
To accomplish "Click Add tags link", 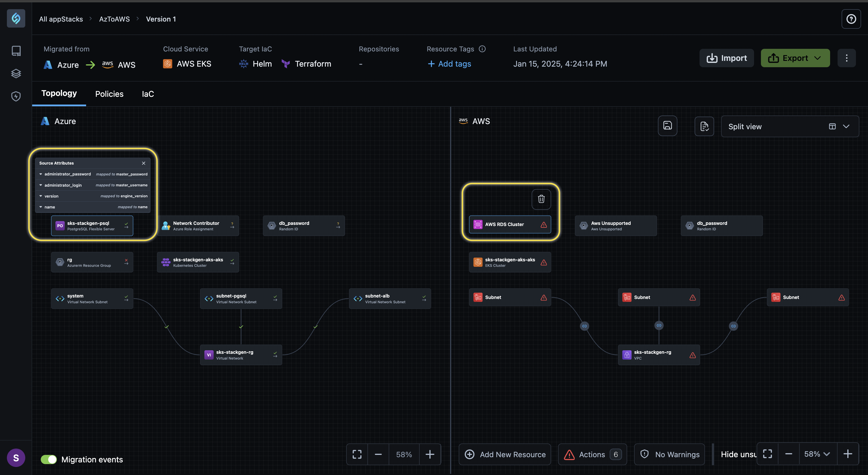I will pyautogui.click(x=449, y=64).
